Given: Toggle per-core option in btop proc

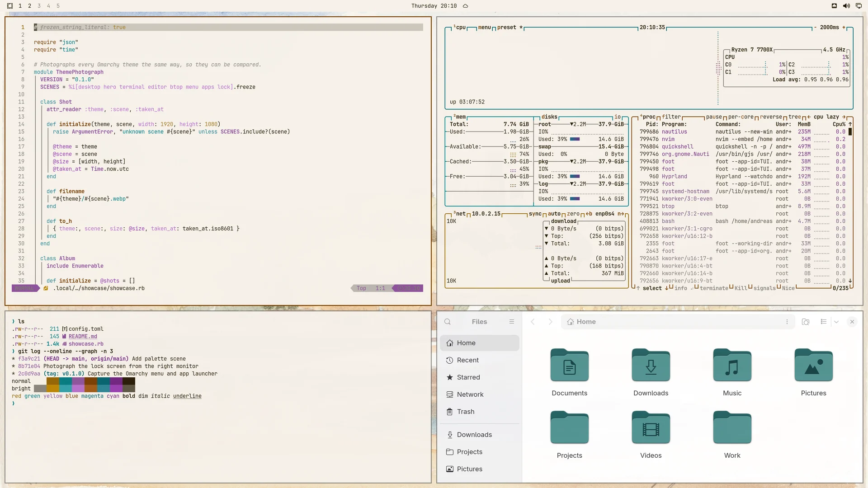Looking at the screenshot, I should pos(741,117).
